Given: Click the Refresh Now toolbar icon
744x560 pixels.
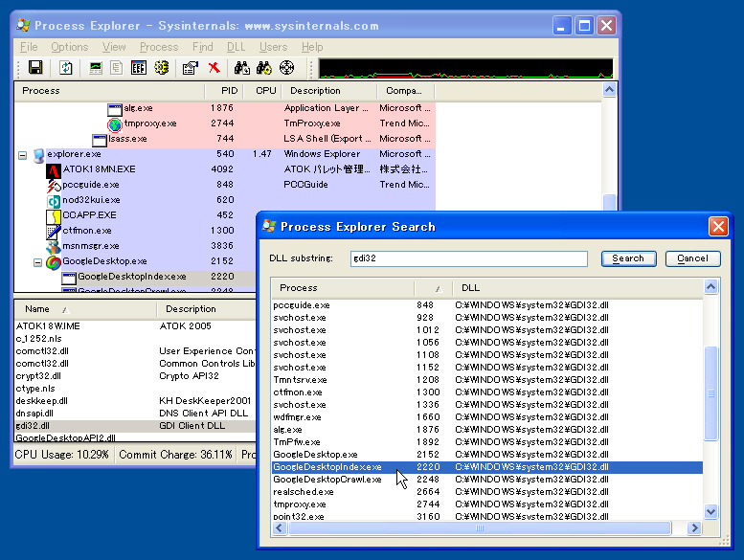Looking at the screenshot, I should point(65,68).
